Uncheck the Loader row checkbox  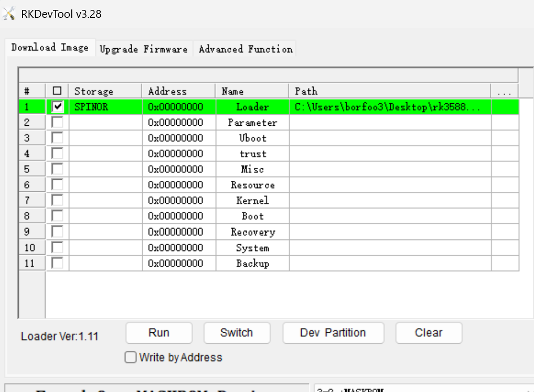click(58, 107)
